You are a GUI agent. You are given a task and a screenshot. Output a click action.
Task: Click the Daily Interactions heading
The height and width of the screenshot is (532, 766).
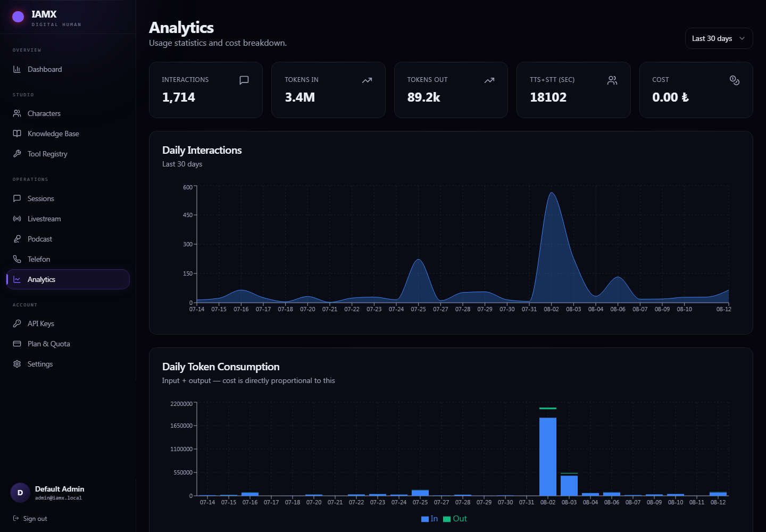coord(202,150)
